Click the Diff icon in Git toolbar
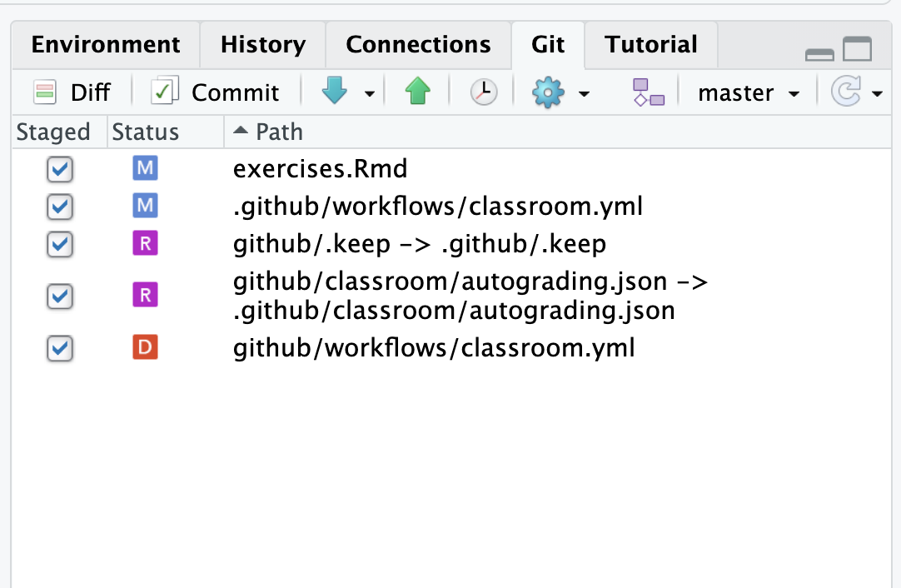 (45, 92)
